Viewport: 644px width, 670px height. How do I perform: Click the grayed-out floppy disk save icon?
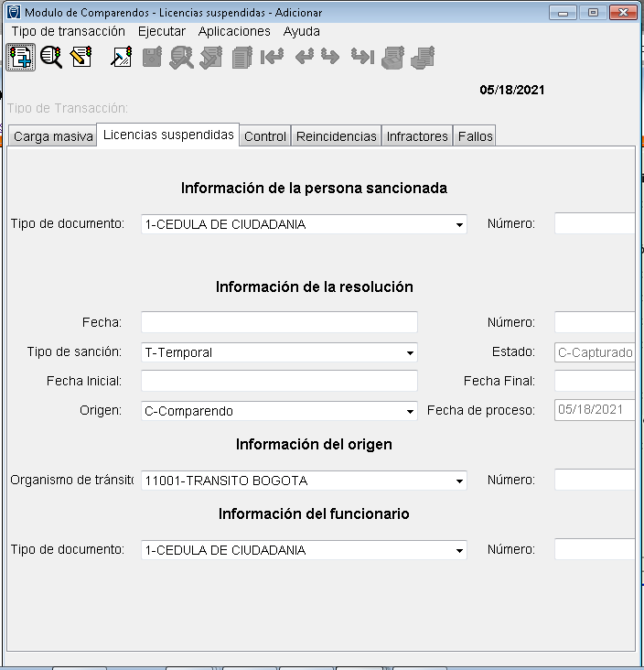[152, 58]
